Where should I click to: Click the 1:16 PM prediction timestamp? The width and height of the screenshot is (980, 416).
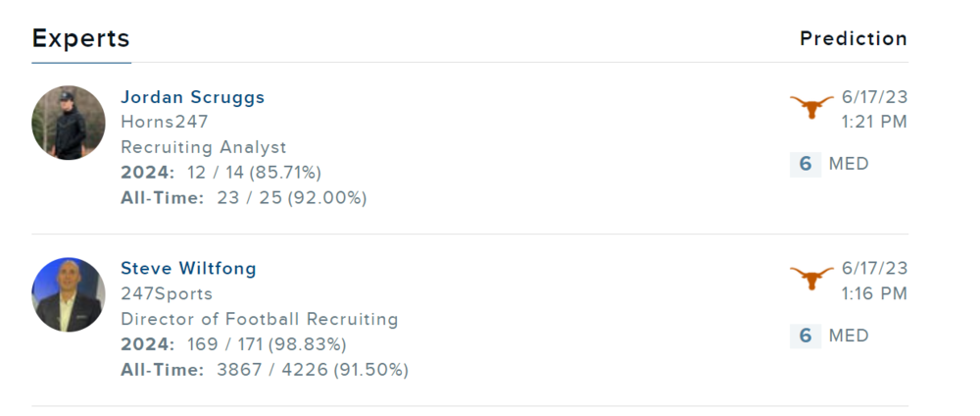tap(874, 294)
